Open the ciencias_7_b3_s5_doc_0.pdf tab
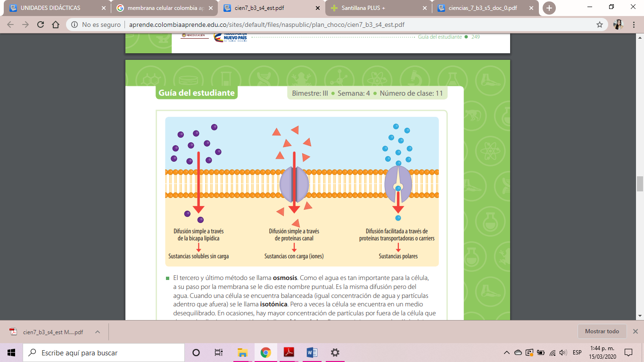The width and height of the screenshot is (644, 362). pos(486,8)
